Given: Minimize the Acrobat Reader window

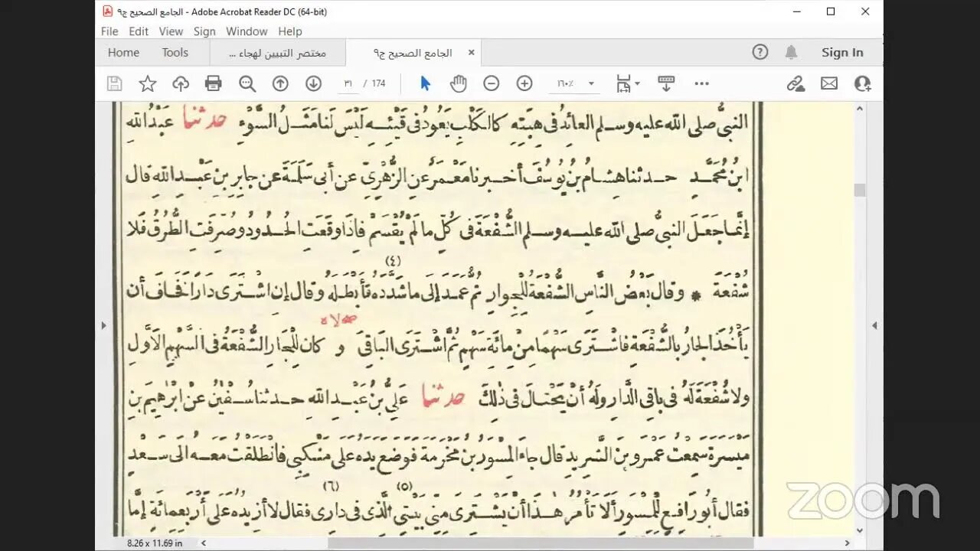Looking at the screenshot, I should coord(796,11).
